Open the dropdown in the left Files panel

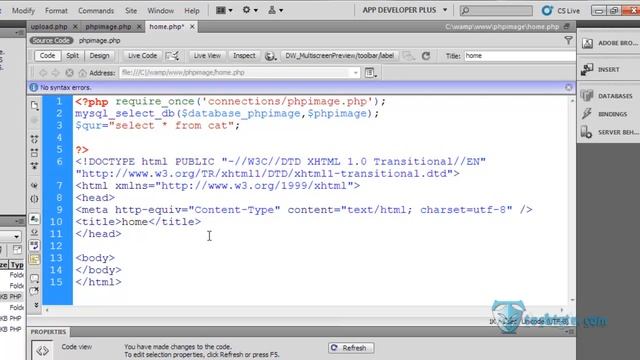click(x=16, y=236)
